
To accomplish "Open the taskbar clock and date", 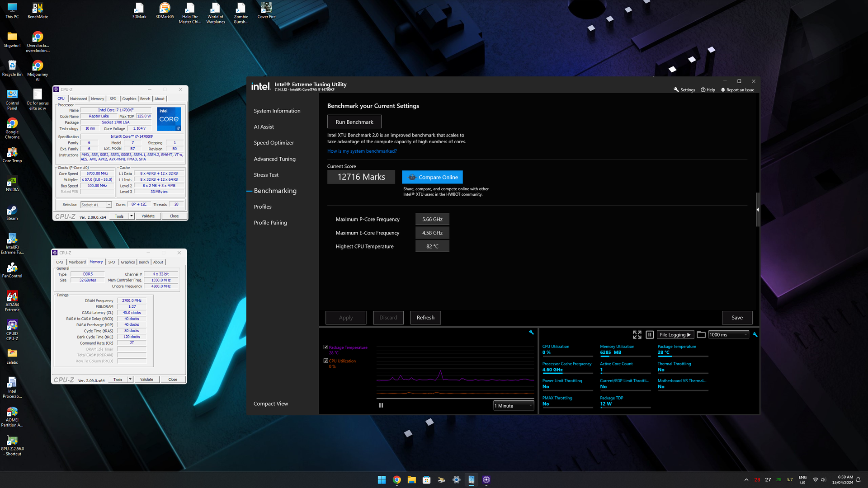I will [x=842, y=480].
